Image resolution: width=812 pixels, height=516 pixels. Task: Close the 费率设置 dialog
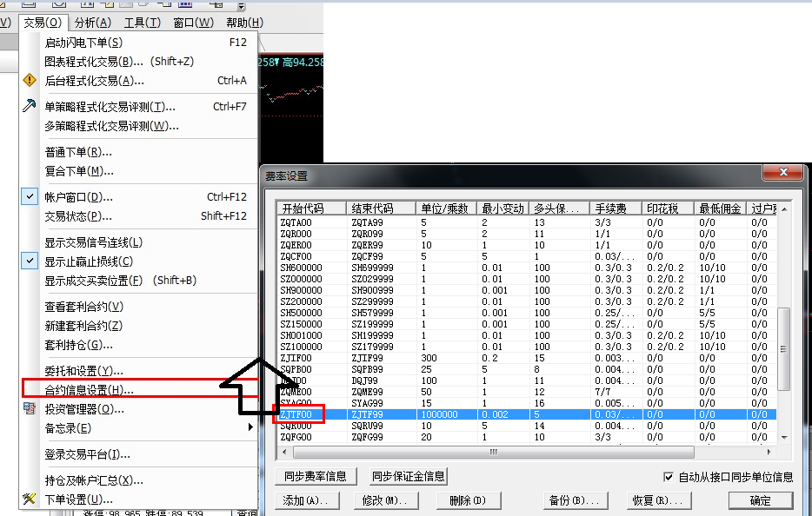coord(783,172)
